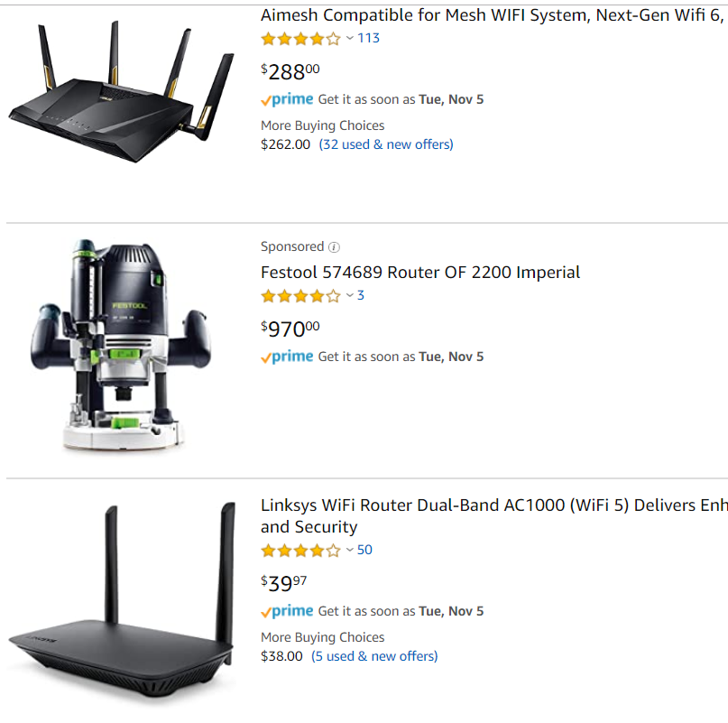Viewport: 728px width, 723px height.
Task: Open Linksys WiFi Router Dual-Band AC1000 title
Action: pyautogui.click(x=494, y=515)
